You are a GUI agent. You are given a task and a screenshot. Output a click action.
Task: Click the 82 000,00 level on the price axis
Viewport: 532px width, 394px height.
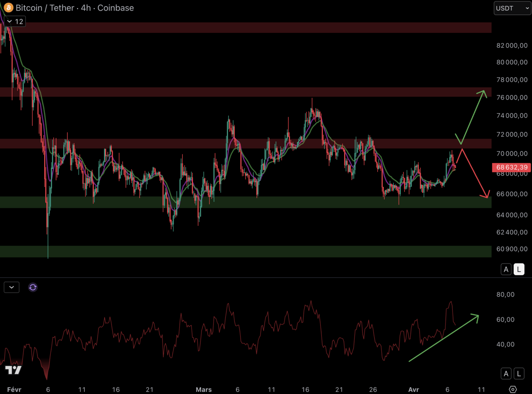(512, 46)
